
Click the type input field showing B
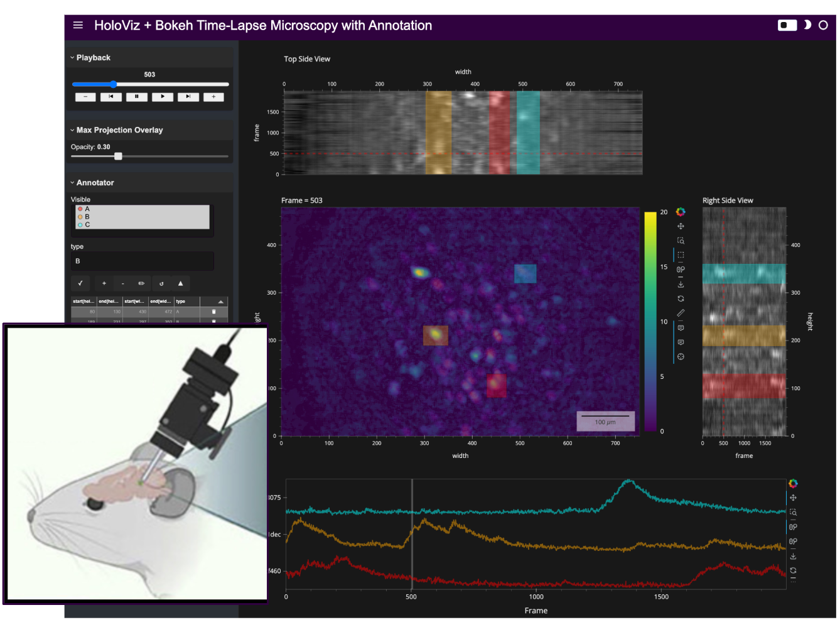143,261
